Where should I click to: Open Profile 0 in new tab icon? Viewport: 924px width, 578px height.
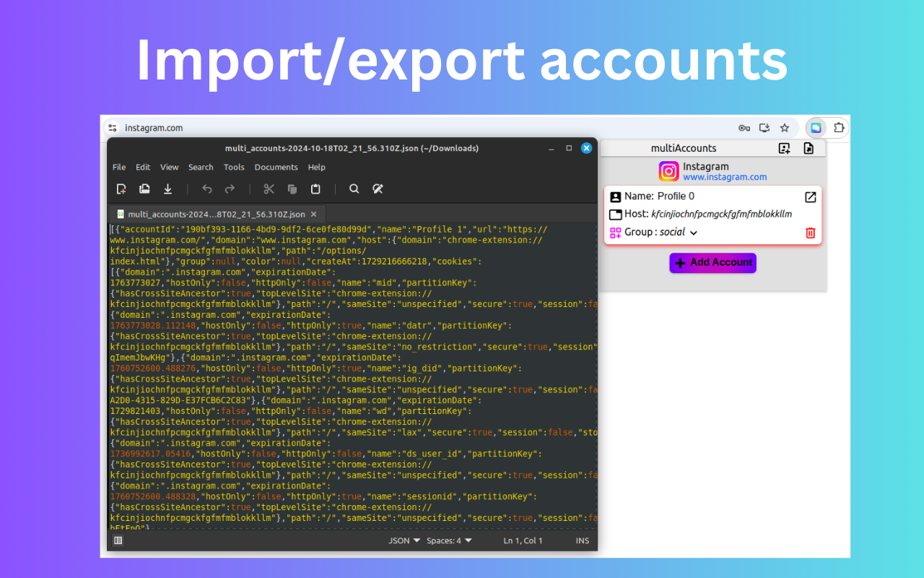[811, 197]
